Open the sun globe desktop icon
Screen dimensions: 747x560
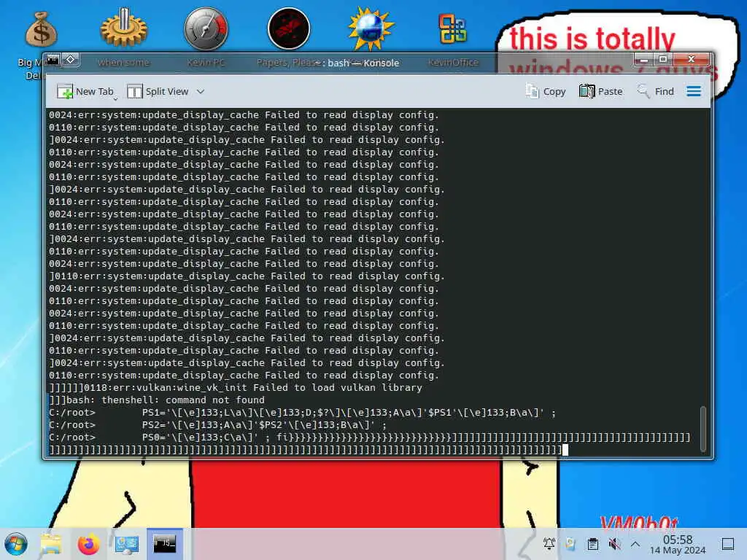[x=371, y=28]
